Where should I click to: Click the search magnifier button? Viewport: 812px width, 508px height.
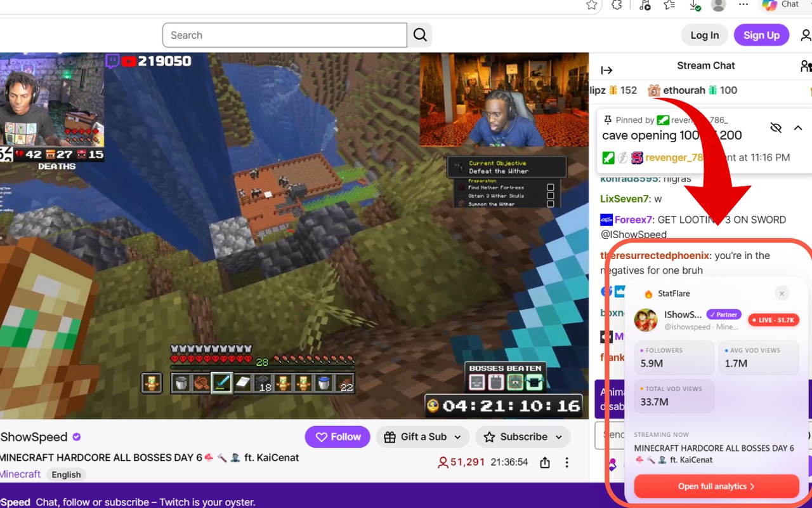(x=420, y=35)
